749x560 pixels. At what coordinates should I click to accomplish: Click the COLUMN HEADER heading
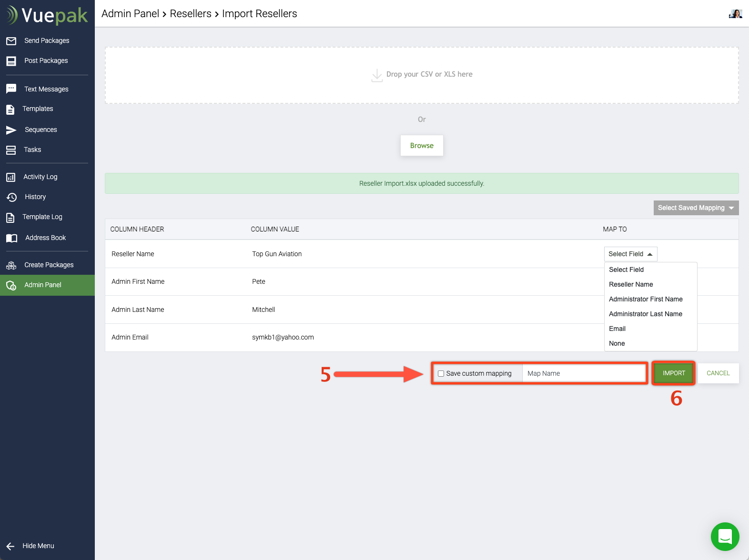[x=137, y=229]
